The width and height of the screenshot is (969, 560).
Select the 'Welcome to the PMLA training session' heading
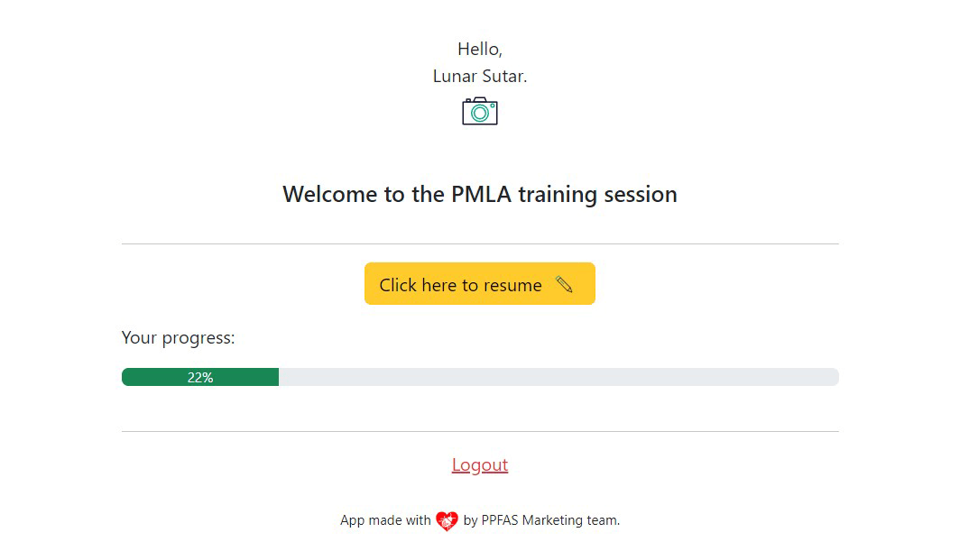479,194
